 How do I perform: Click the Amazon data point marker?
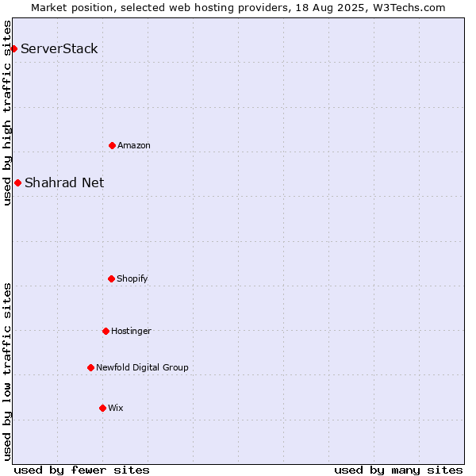112,146
